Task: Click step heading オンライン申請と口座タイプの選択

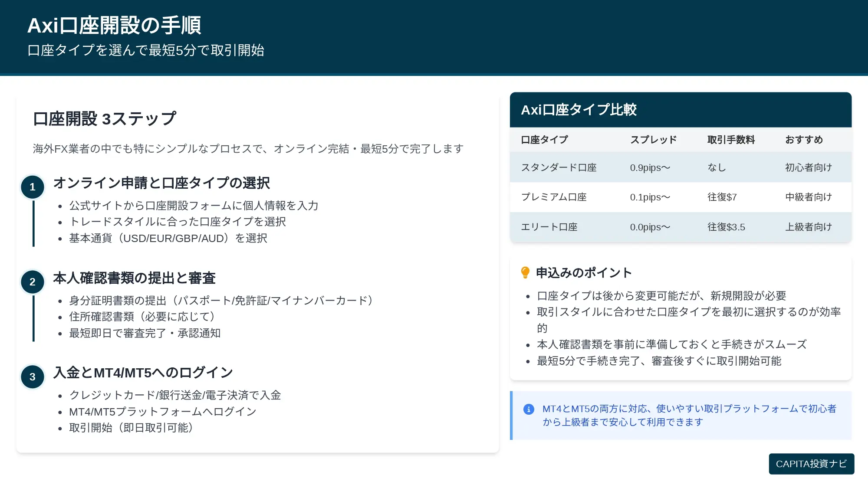Action: click(161, 183)
